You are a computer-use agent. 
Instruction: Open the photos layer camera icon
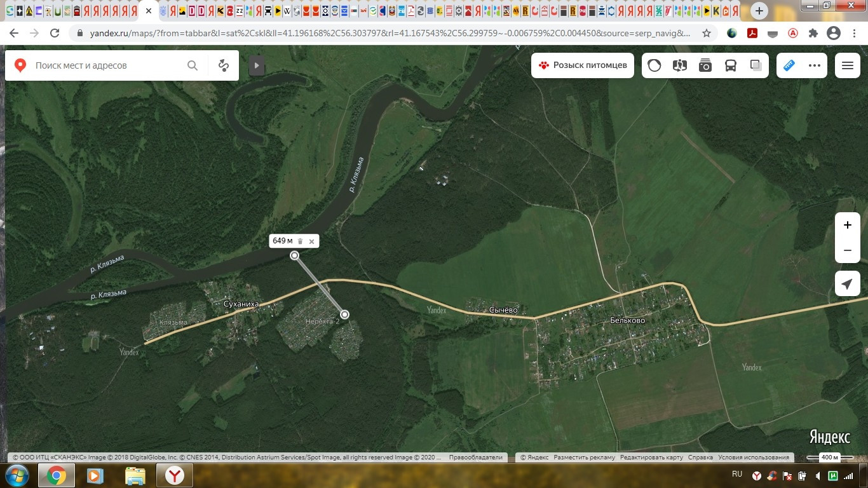(705, 65)
